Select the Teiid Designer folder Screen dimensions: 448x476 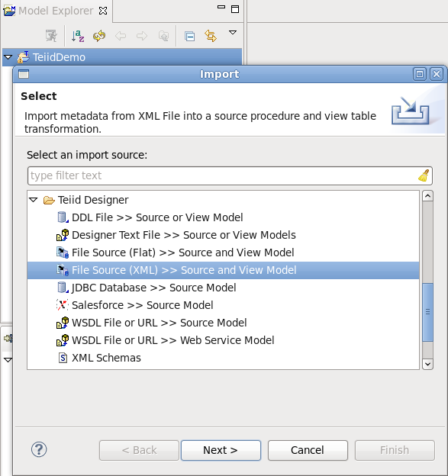tap(93, 200)
